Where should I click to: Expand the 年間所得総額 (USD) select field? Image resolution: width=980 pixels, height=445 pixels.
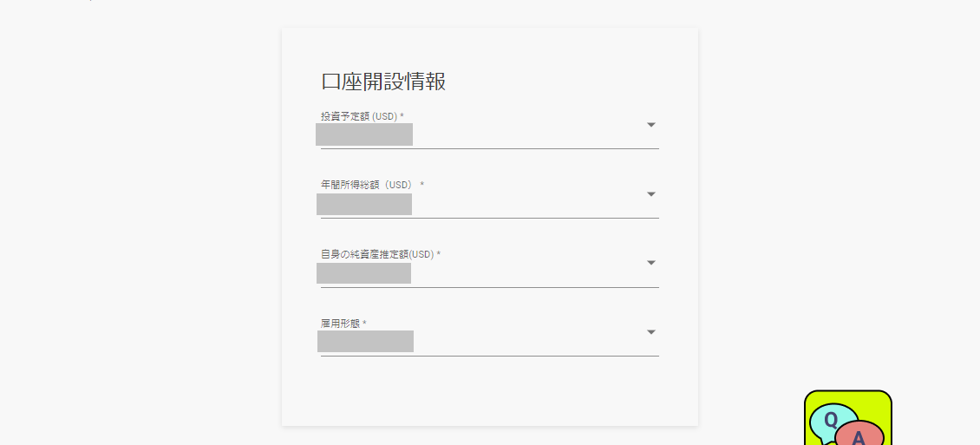[490, 199]
